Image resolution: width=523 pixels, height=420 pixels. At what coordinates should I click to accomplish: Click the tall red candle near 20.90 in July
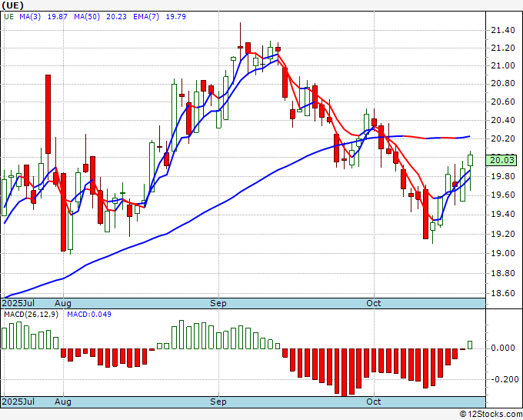[48, 114]
